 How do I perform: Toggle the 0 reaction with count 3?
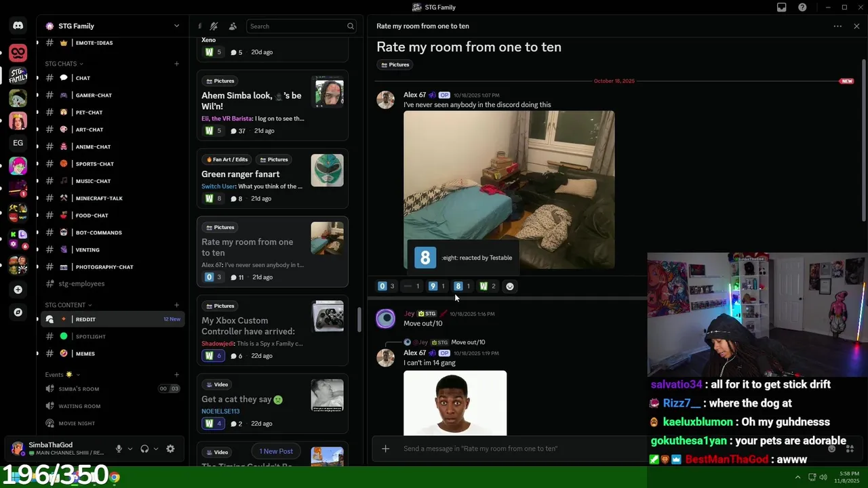[387, 286]
